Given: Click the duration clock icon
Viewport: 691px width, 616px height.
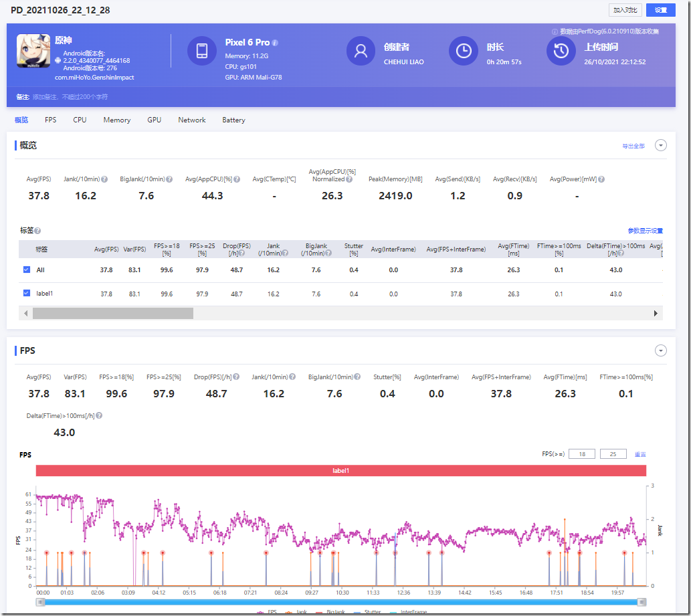Looking at the screenshot, I should tap(463, 51).
